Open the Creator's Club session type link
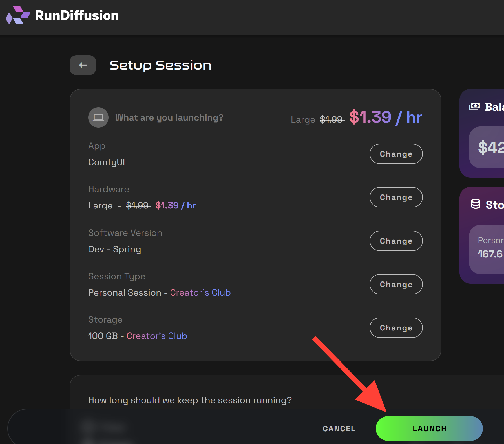Viewport: 504px width, 444px height. (200, 292)
